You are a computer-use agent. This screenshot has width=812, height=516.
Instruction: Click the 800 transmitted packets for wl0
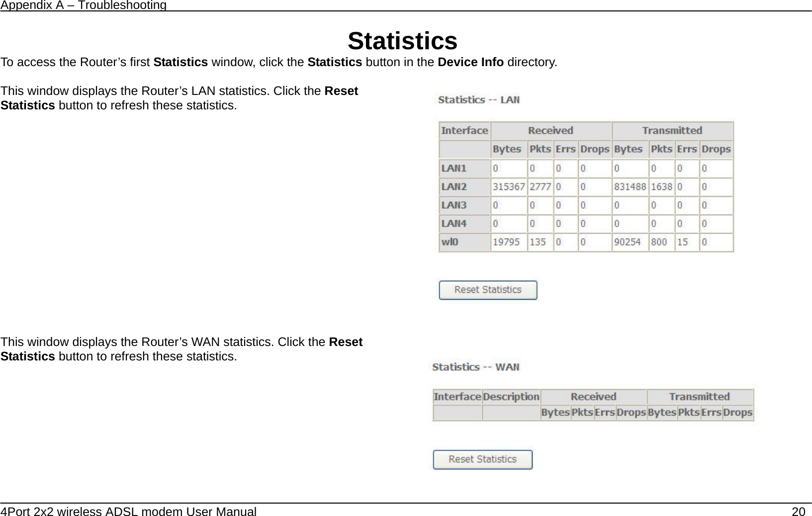coord(659,242)
